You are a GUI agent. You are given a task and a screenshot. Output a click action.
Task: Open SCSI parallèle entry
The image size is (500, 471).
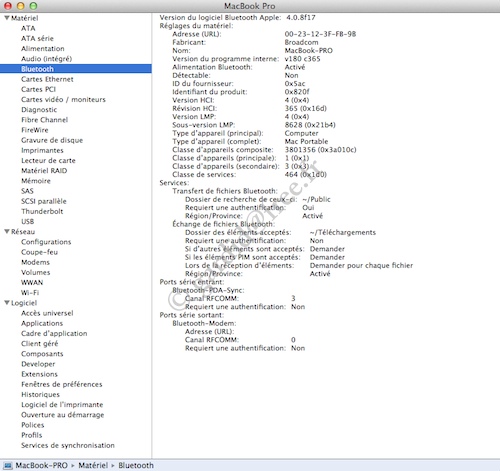pyautogui.click(x=44, y=201)
